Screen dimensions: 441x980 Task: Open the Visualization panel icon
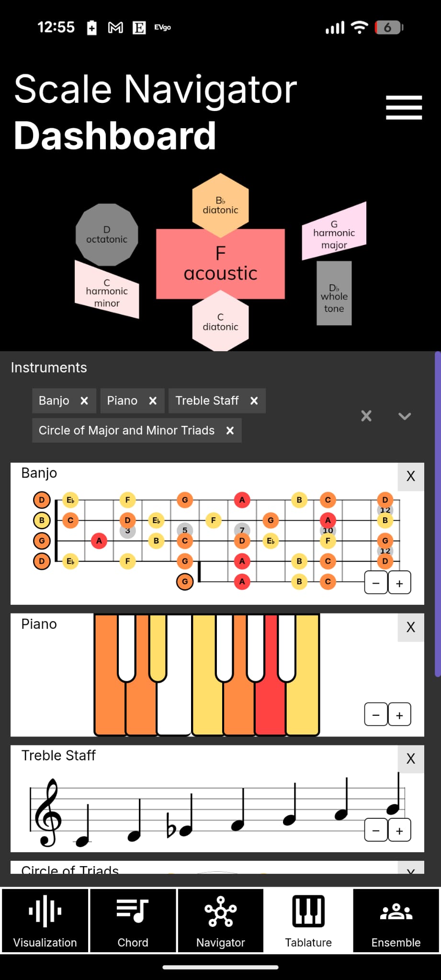45,919
